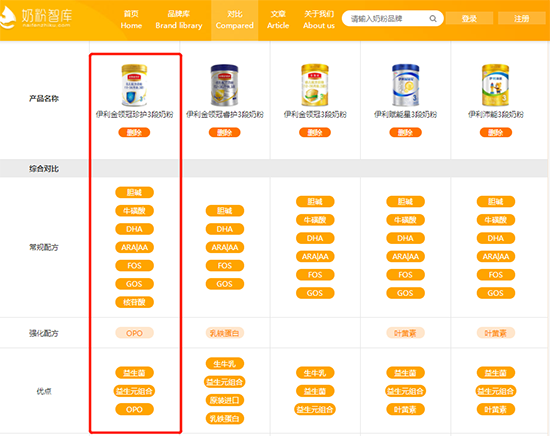Click the 核苷酸 tag

pos(134,302)
